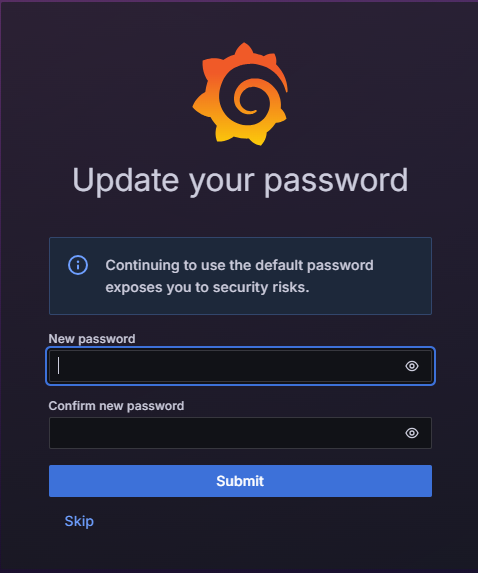Skip the password update

click(79, 521)
